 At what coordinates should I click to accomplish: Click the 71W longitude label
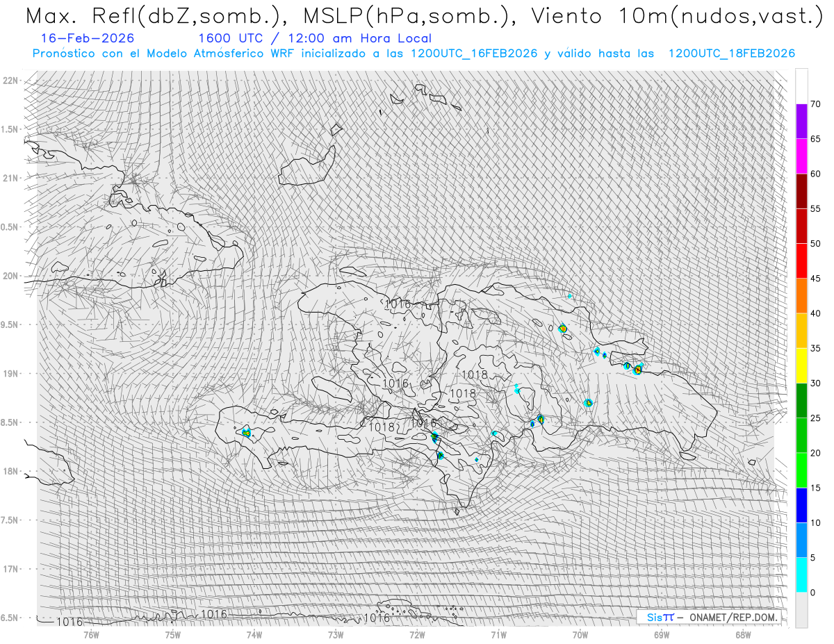click(498, 634)
